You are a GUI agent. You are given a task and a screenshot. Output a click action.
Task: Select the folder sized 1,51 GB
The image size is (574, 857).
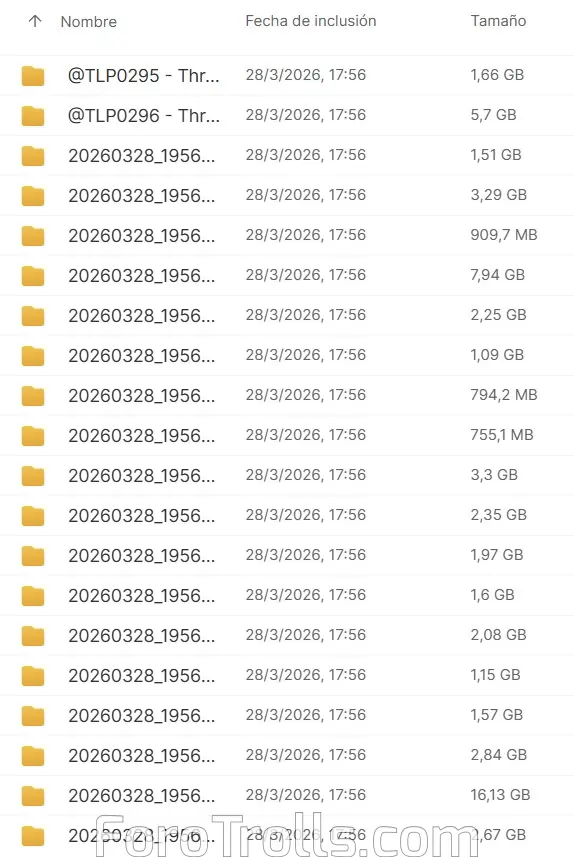tap(287, 156)
